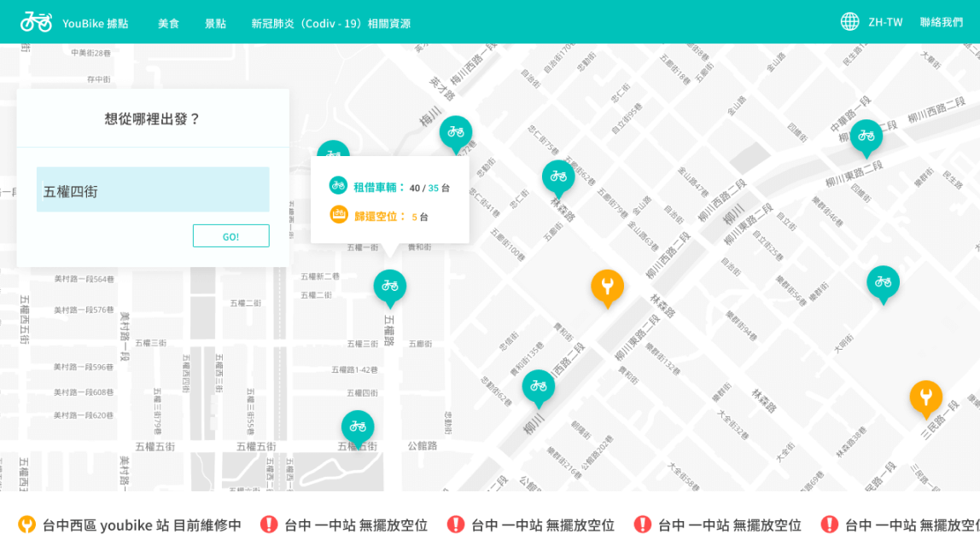980x551 pixels.
Task: Select orange maintenance marker near 三民路
Action: [925, 398]
